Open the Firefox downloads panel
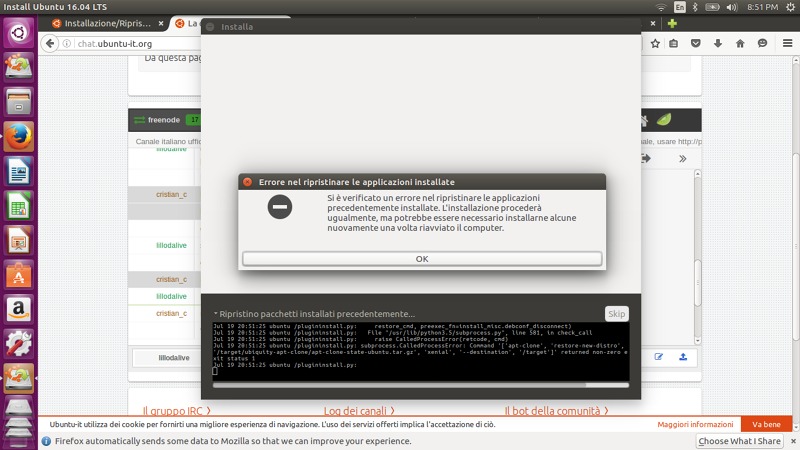The height and width of the screenshot is (450, 800). pos(718,43)
